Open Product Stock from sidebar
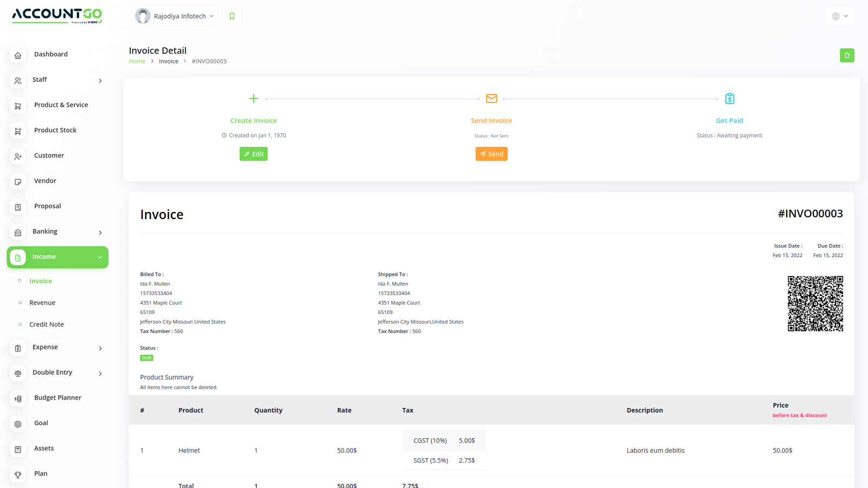 click(55, 130)
